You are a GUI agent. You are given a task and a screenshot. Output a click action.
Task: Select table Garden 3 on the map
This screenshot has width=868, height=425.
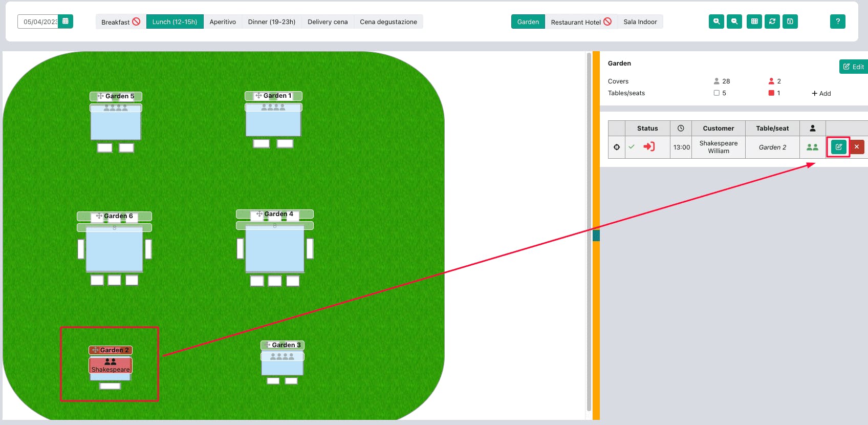coord(283,364)
